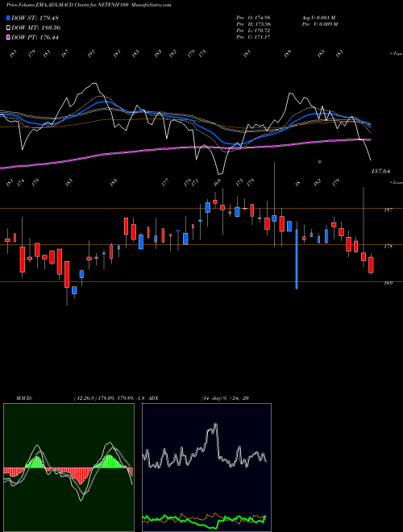
Task: Click the 'Pre H: 175.96' value
Action: [253, 24]
